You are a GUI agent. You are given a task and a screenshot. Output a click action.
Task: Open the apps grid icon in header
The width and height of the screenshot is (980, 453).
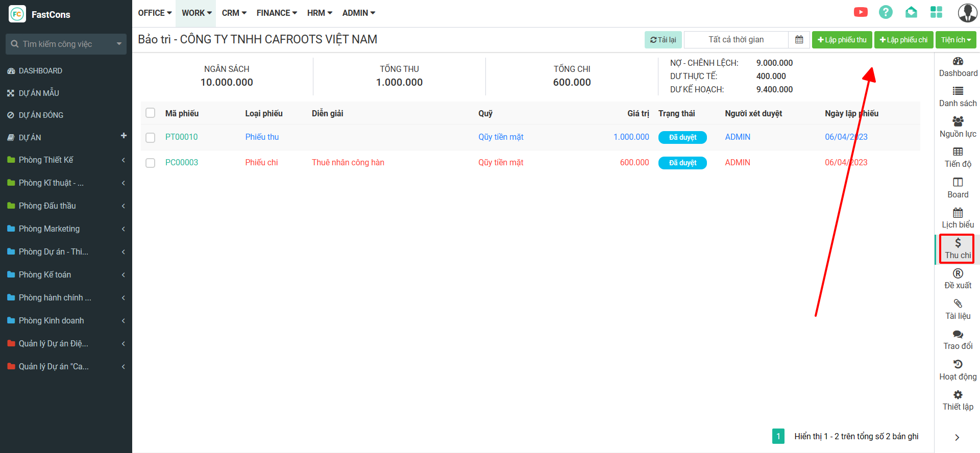point(936,12)
